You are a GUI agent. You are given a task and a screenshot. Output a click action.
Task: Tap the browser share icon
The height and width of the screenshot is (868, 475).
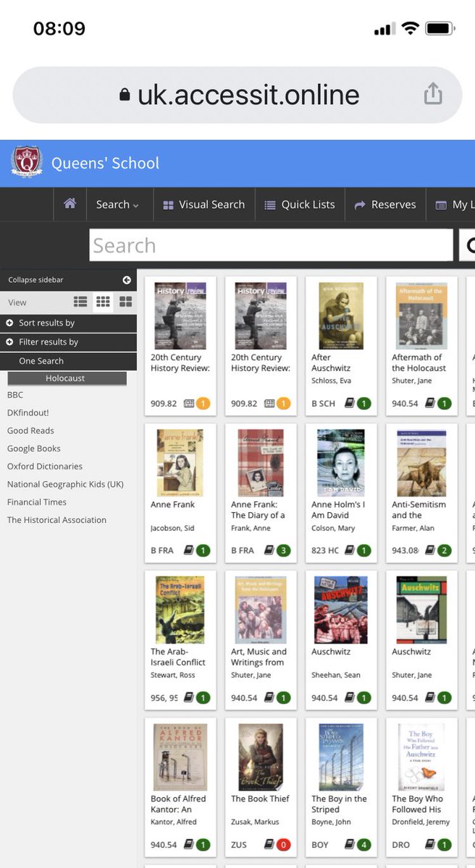click(433, 93)
